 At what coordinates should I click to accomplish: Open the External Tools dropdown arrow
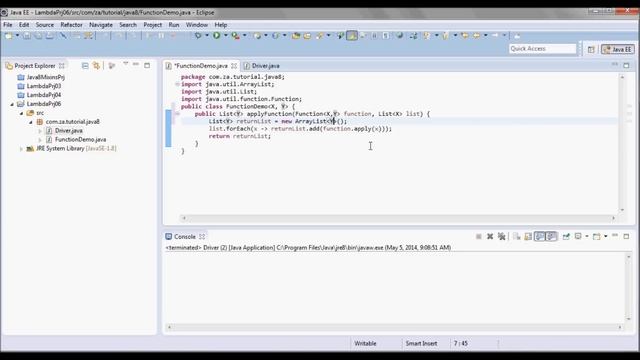tap(245, 36)
